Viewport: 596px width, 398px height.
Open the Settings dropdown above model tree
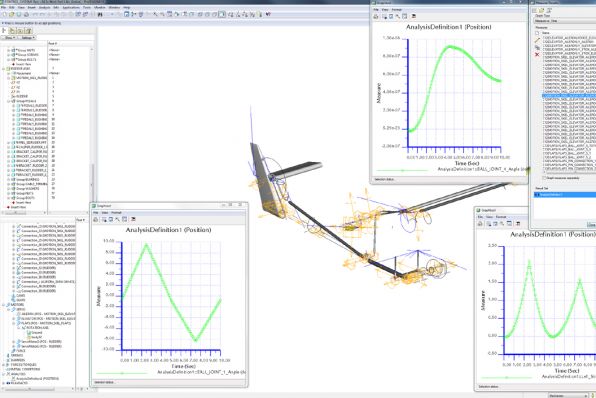pos(27,38)
